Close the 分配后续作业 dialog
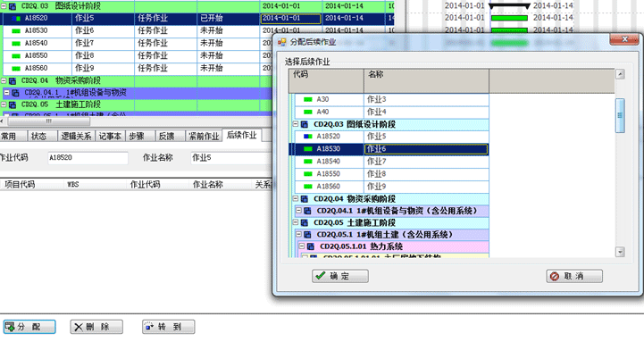The height and width of the screenshot is (342, 644). click(624, 39)
